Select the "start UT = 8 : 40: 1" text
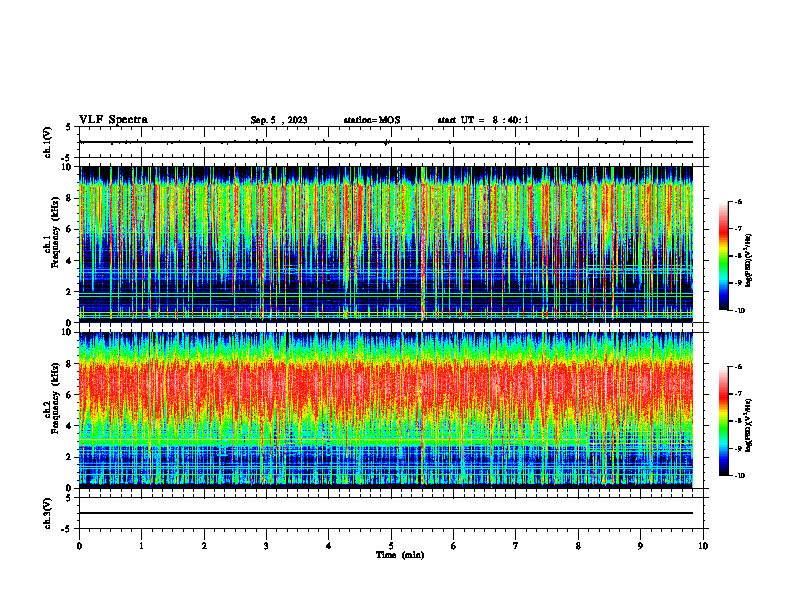The image size is (792, 612). [x=483, y=120]
